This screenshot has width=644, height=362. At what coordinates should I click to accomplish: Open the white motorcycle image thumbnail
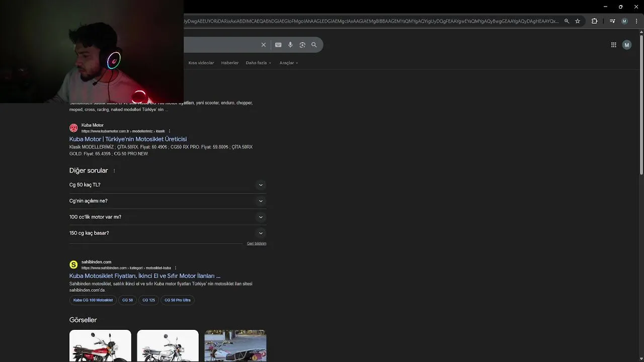[168, 346]
